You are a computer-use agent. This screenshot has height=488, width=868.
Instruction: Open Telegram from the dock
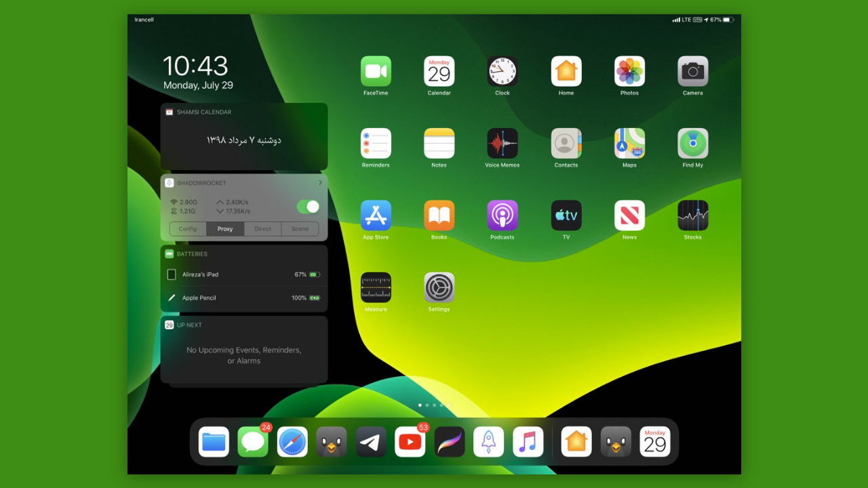(371, 442)
